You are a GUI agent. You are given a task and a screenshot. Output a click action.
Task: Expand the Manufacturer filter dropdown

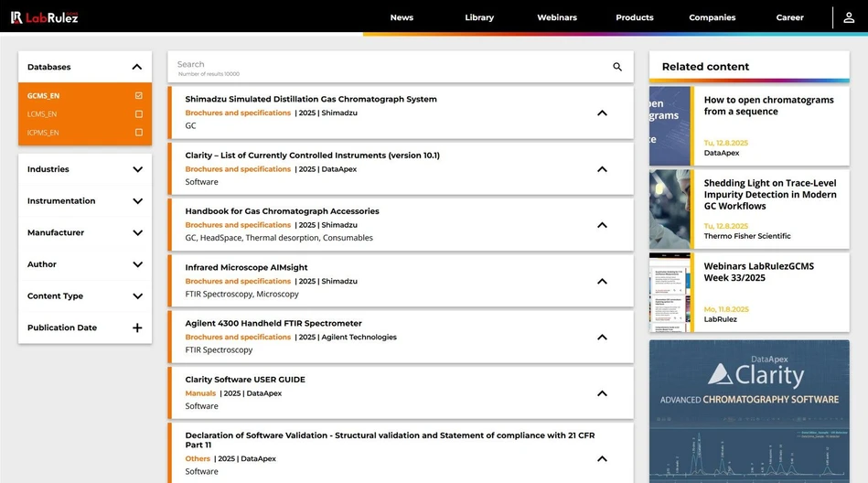click(137, 232)
